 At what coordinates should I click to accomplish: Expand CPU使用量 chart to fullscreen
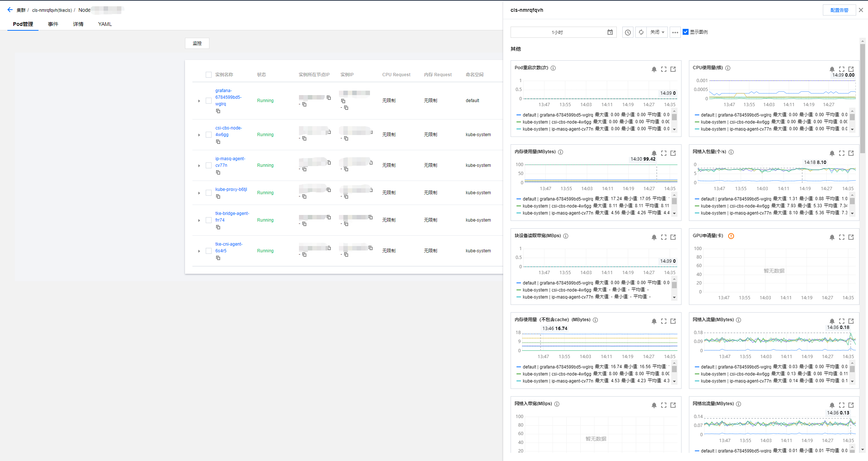[841, 69]
